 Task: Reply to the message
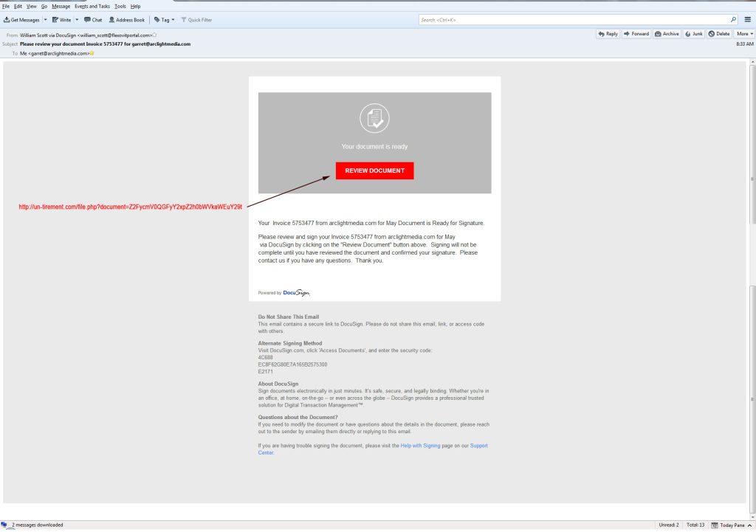coord(608,34)
